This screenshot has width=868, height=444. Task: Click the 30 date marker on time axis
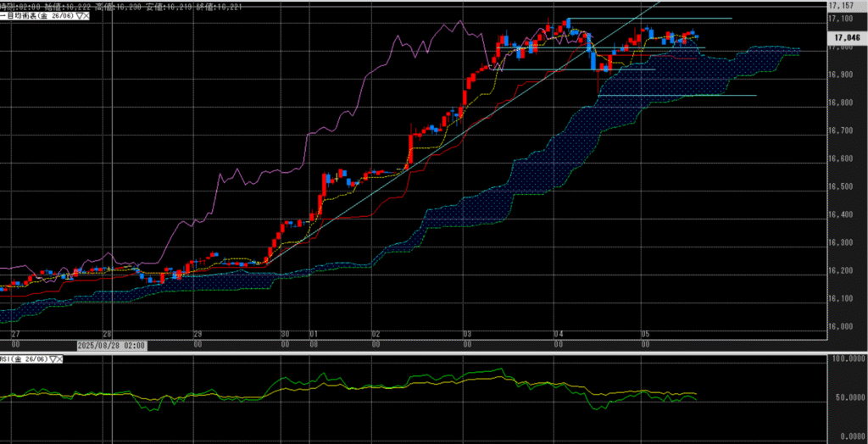(285, 336)
